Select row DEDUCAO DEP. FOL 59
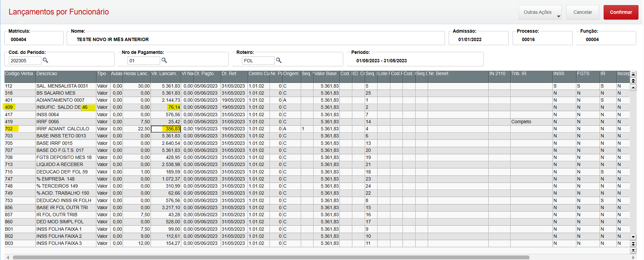 point(317,172)
